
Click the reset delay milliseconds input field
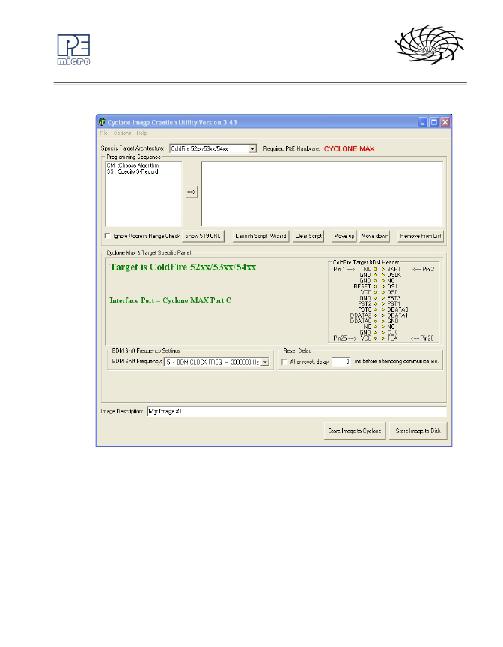[x=342, y=361]
